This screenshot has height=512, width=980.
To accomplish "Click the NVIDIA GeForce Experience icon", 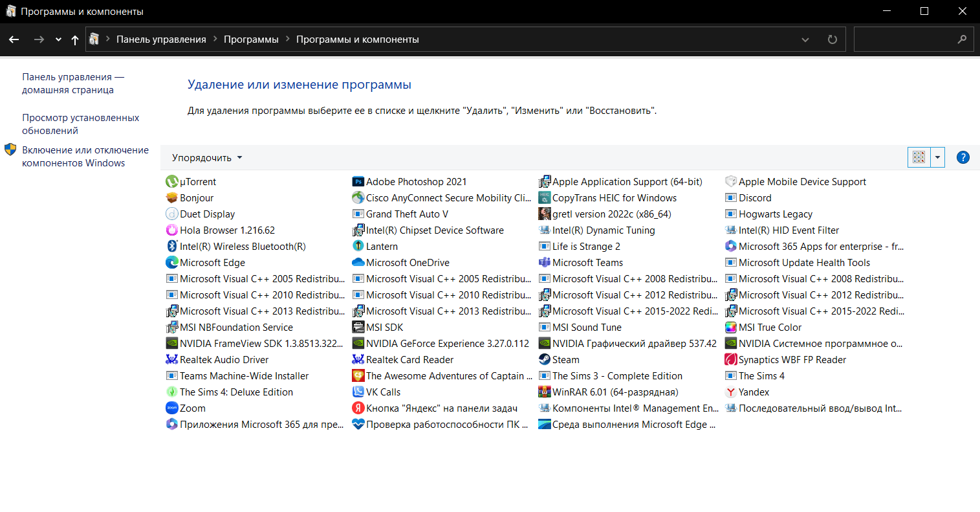I will click(x=358, y=344).
